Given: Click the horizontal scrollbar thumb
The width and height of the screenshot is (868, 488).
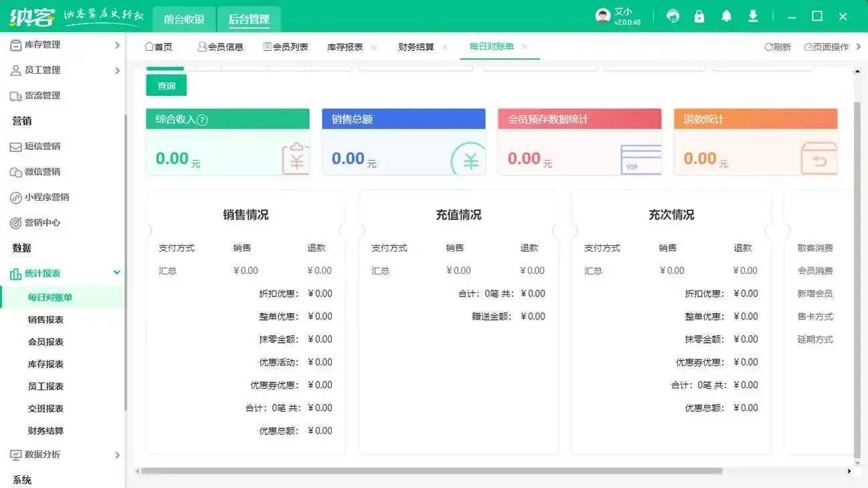Looking at the screenshot, I should click(432, 471).
